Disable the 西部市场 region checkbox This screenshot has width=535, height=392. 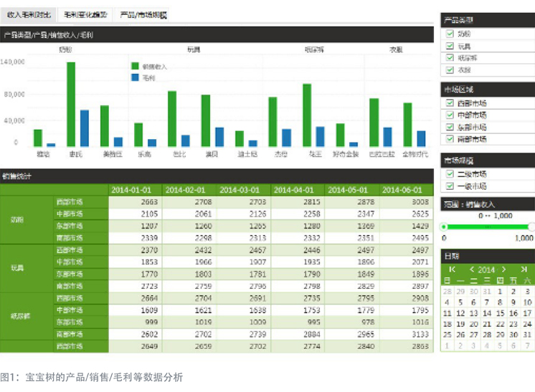click(x=450, y=103)
